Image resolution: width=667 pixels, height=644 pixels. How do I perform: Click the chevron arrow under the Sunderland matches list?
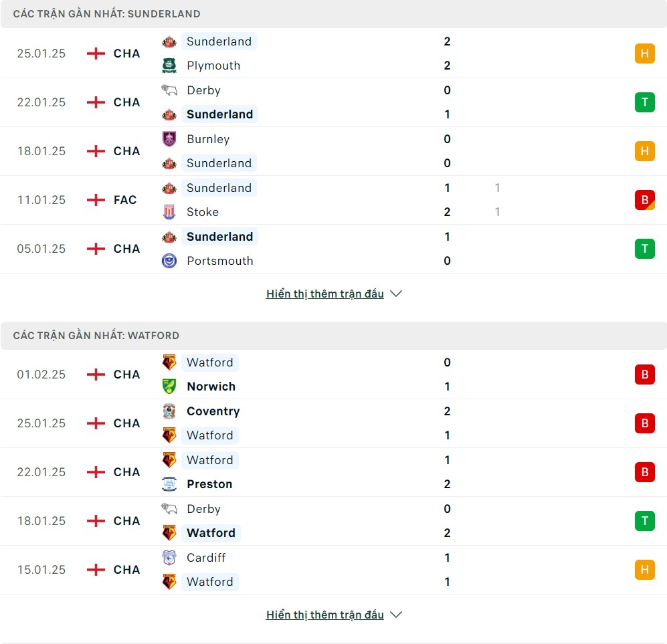click(395, 294)
